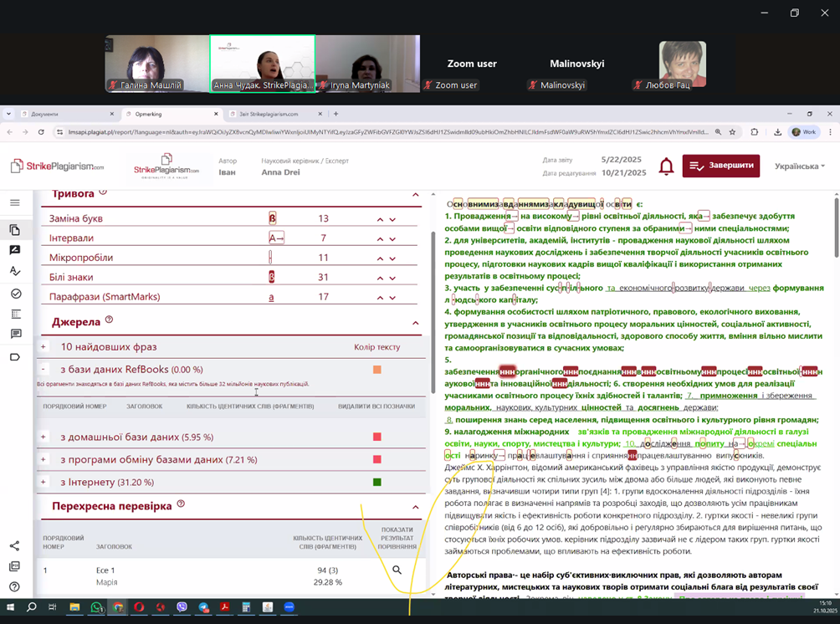Image resolution: width=840 pixels, height=624 pixels.
Task: Open WhatsApp from the Windows taskbar
Action: pyautogui.click(x=96, y=607)
